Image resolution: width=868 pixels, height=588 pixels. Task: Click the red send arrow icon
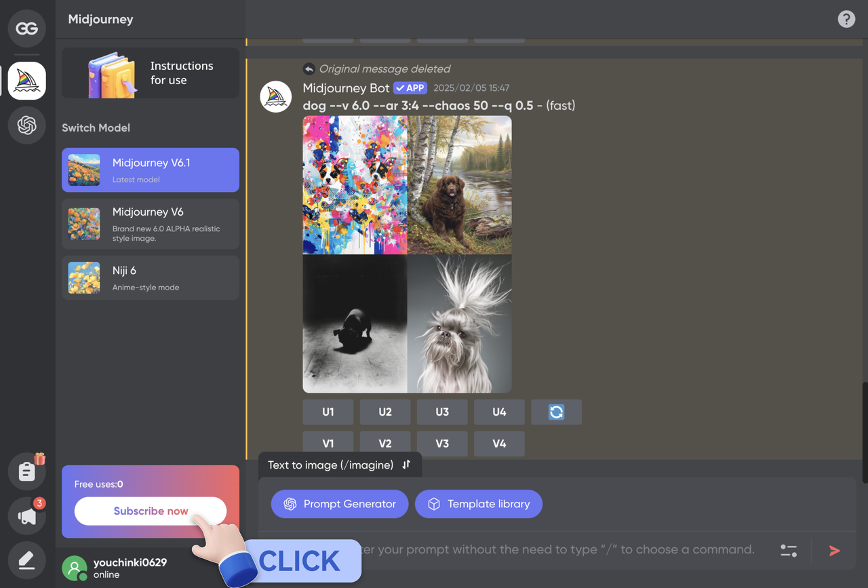[x=835, y=551]
